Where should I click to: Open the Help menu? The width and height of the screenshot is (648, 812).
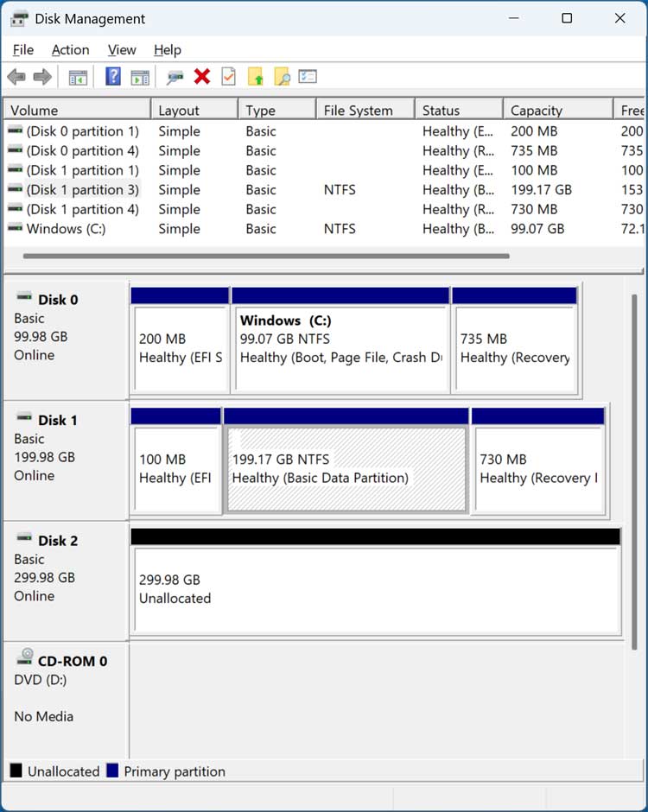pyautogui.click(x=168, y=50)
